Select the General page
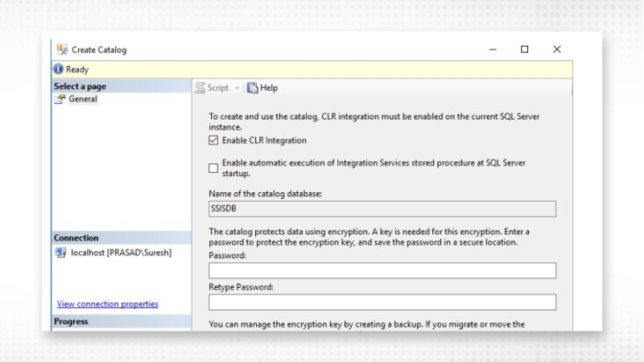This screenshot has width=644, height=362. tap(83, 99)
